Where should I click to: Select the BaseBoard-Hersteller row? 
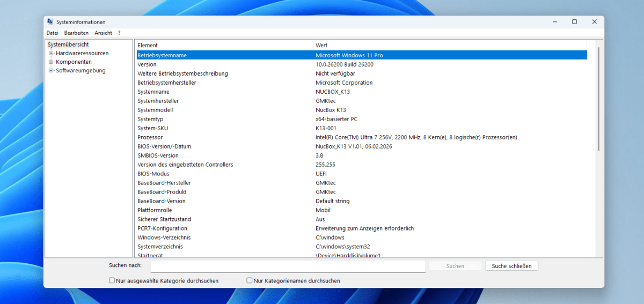[x=361, y=183]
